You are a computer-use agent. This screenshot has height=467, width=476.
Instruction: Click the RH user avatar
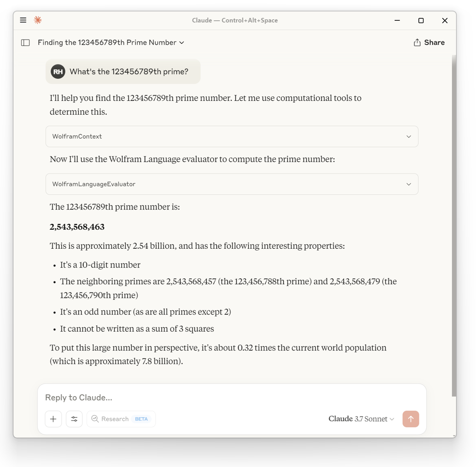coord(58,72)
